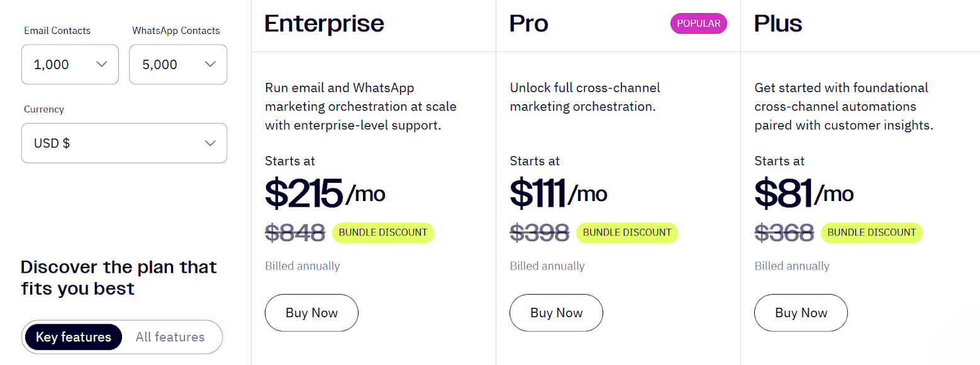Click the Currency chevron arrow

(x=211, y=143)
